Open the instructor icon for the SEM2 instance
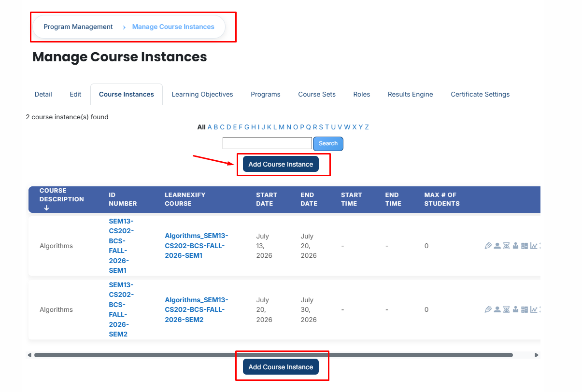The width and height of the screenshot is (582, 392). click(515, 309)
